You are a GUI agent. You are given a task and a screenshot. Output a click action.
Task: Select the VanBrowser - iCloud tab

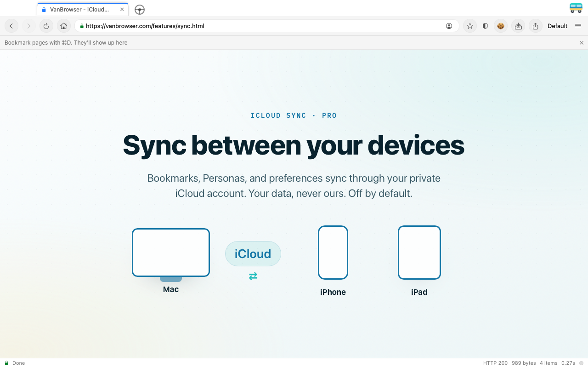coord(83,9)
